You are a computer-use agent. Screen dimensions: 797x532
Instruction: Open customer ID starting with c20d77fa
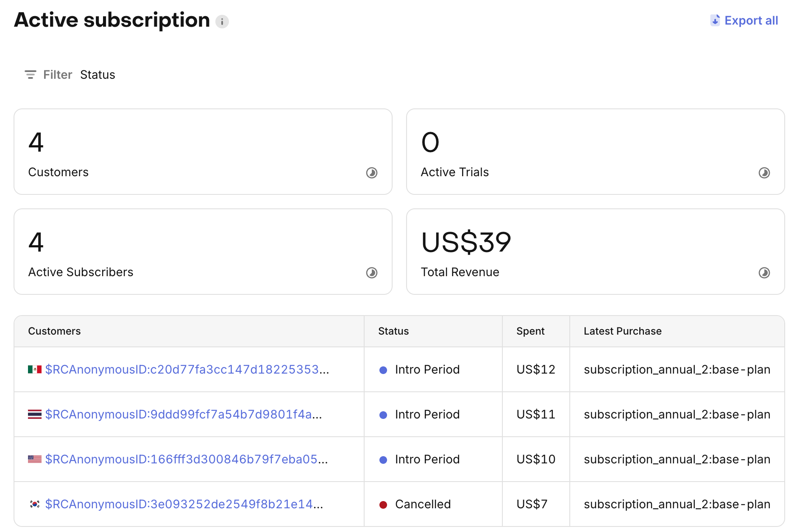click(187, 369)
